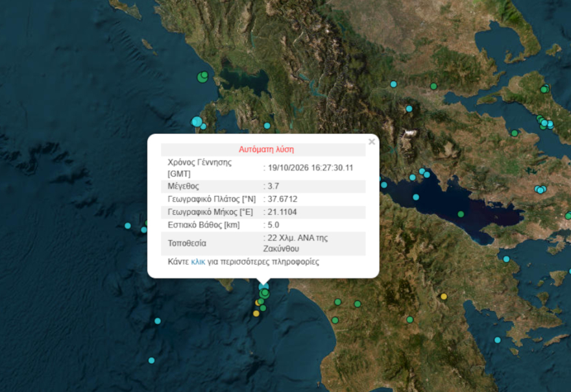The image size is (571, 392).
Task: Select the location text '22 Χλμ. ΑΝΑ της Ζακύνθου'
Action: (x=296, y=243)
